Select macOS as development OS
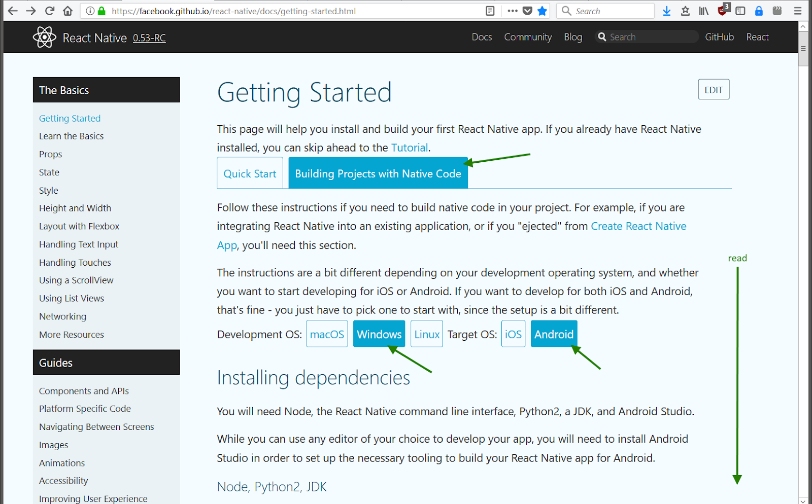Image resolution: width=812 pixels, height=504 pixels. pos(327,334)
